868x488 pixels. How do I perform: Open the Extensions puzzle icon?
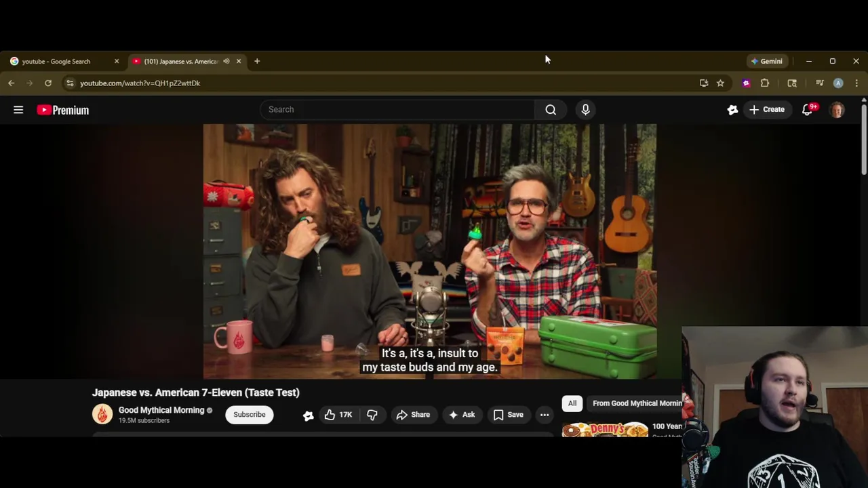pyautogui.click(x=765, y=83)
